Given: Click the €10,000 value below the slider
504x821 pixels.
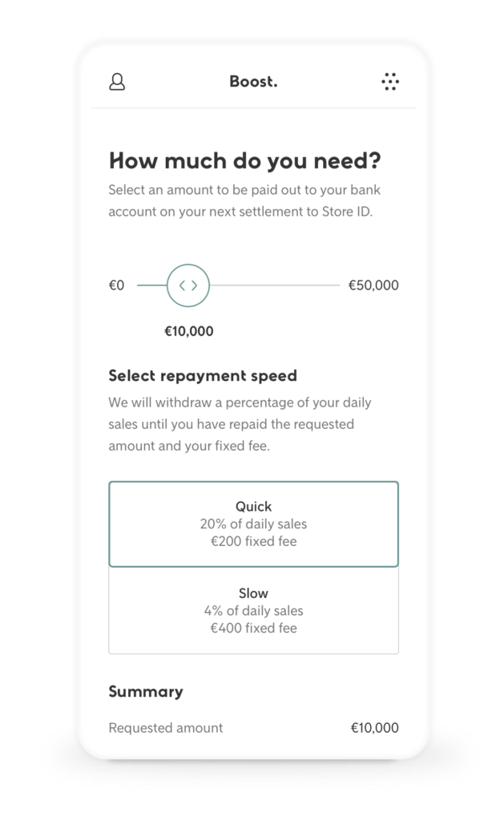Looking at the screenshot, I should tap(189, 331).
